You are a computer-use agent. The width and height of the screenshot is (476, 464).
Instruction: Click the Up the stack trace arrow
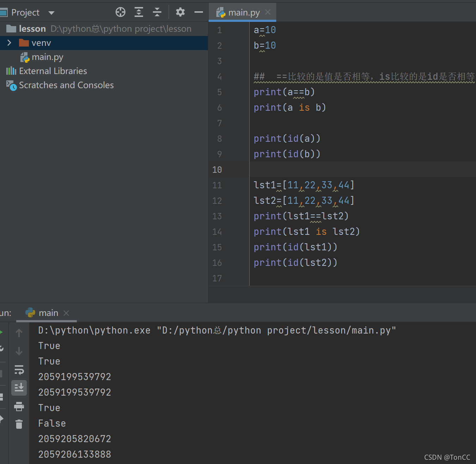pyautogui.click(x=19, y=333)
